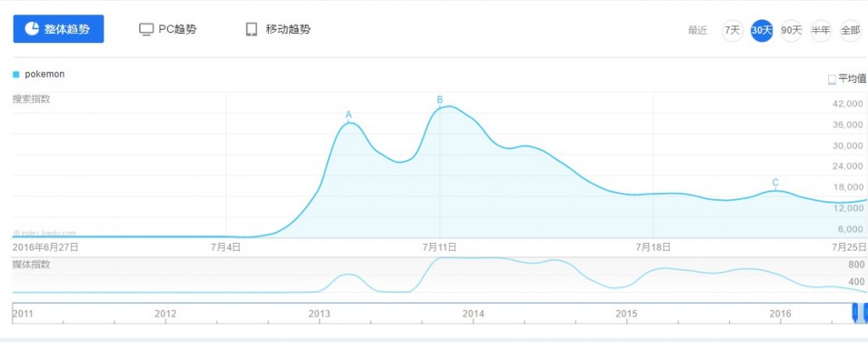868x342 pixels.
Task: Click the blue timeline range slider handle
Action: [x=855, y=312]
